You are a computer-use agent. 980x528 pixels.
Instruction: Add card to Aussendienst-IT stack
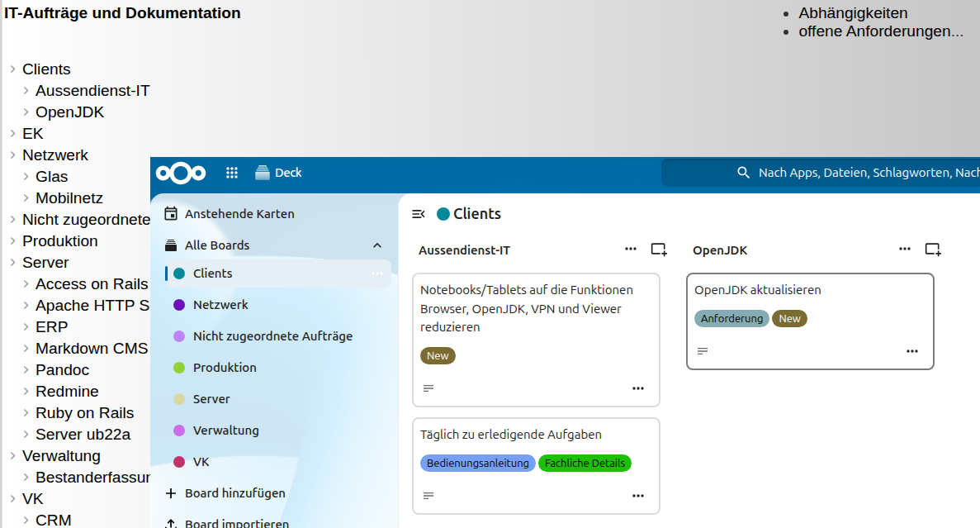tap(659, 250)
